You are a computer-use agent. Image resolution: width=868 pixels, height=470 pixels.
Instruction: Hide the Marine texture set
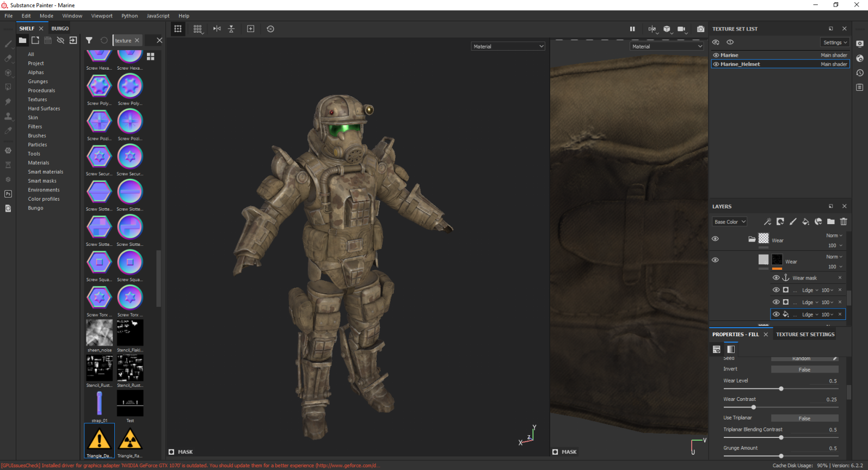pyautogui.click(x=716, y=55)
